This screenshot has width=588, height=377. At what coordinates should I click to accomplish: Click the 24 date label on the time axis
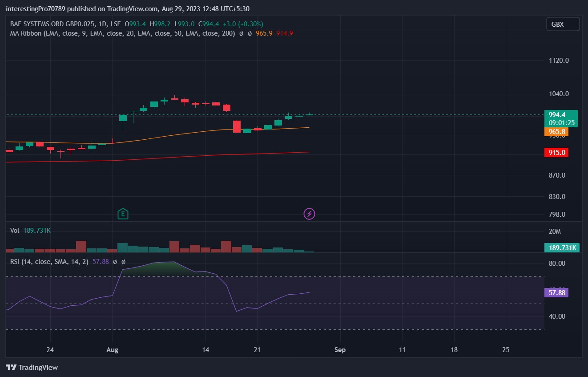click(x=50, y=350)
